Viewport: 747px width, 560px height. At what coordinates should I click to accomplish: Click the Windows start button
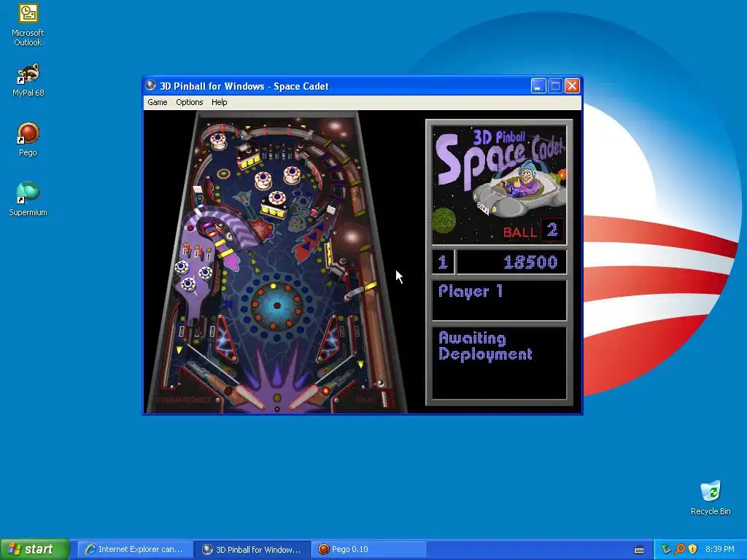coord(35,549)
